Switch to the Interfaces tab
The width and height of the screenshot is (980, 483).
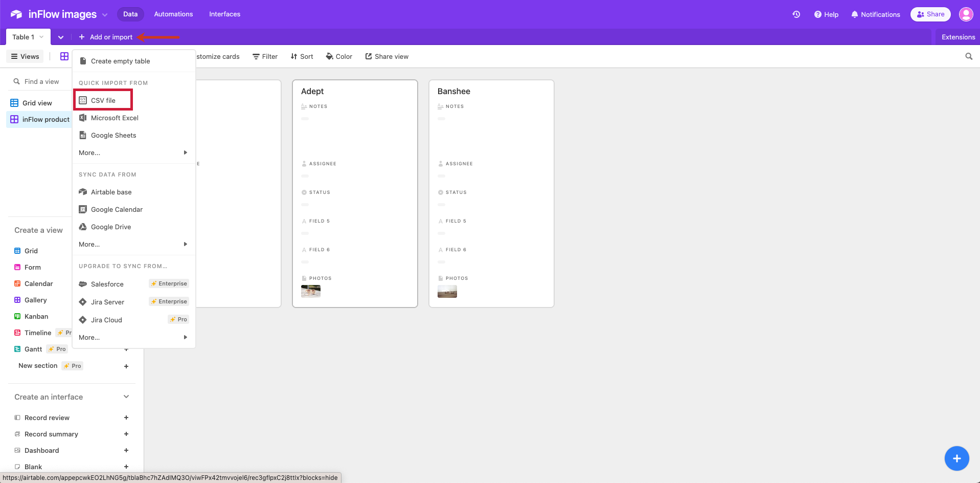pyautogui.click(x=224, y=14)
